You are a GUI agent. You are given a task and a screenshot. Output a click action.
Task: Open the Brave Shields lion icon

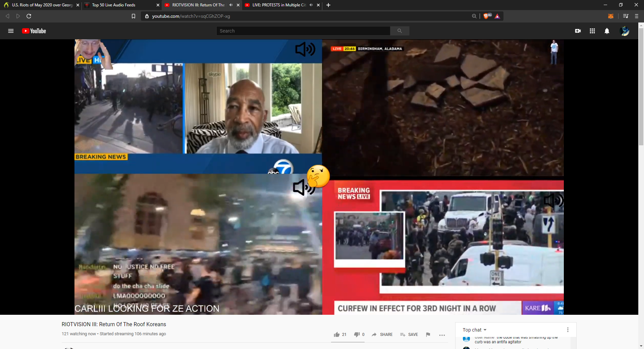point(486,16)
